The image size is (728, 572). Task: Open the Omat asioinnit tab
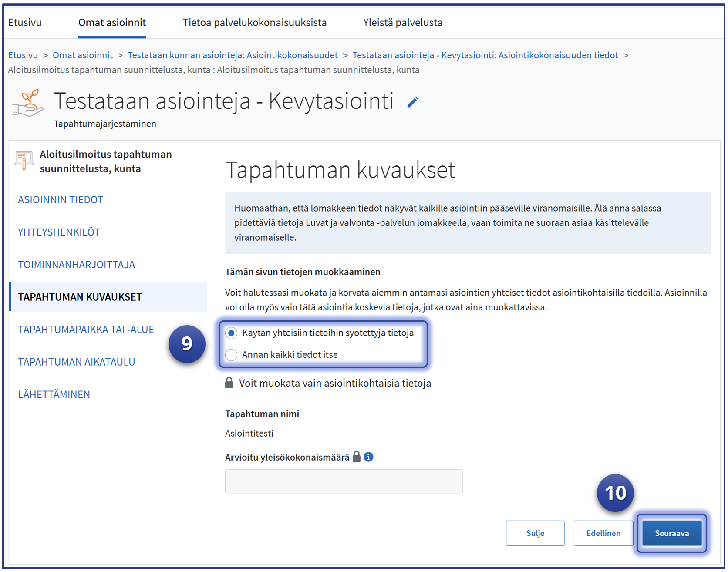click(x=112, y=23)
